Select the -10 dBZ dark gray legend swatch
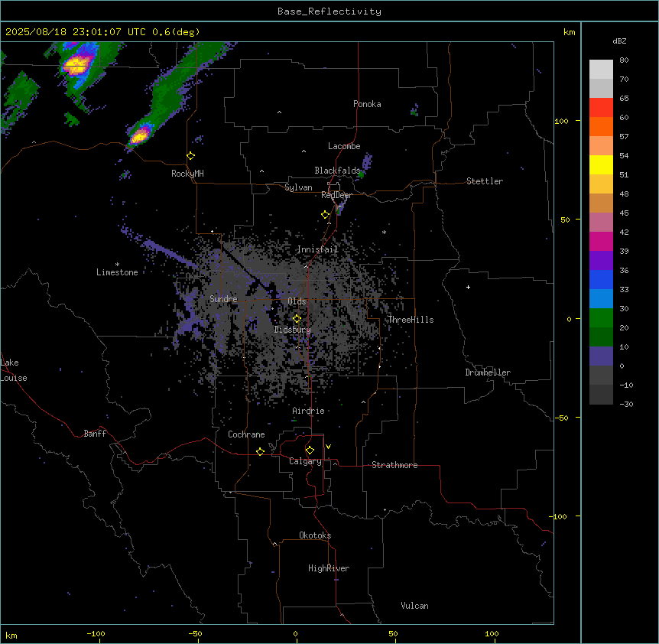This screenshot has width=659, height=644. pyautogui.click(x=601, y=395)
